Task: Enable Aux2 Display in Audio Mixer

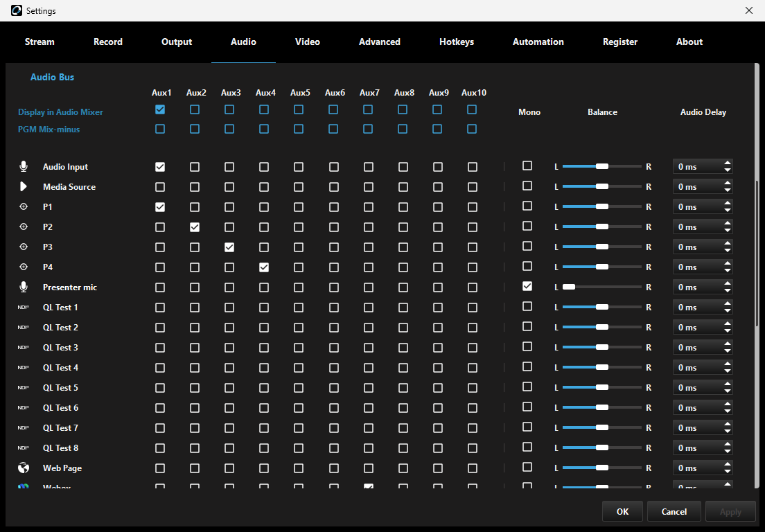Action: (195, 109)
